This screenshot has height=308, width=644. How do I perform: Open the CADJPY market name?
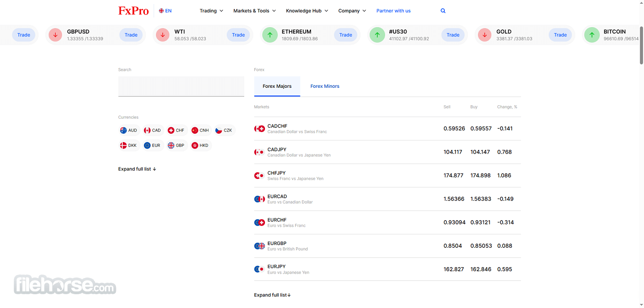(277, 149)
